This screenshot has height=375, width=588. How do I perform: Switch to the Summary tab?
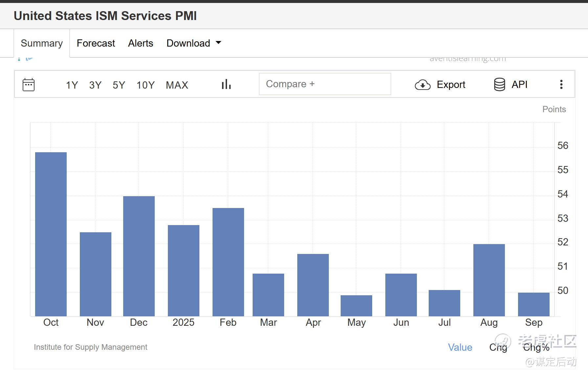pos(42,43)
